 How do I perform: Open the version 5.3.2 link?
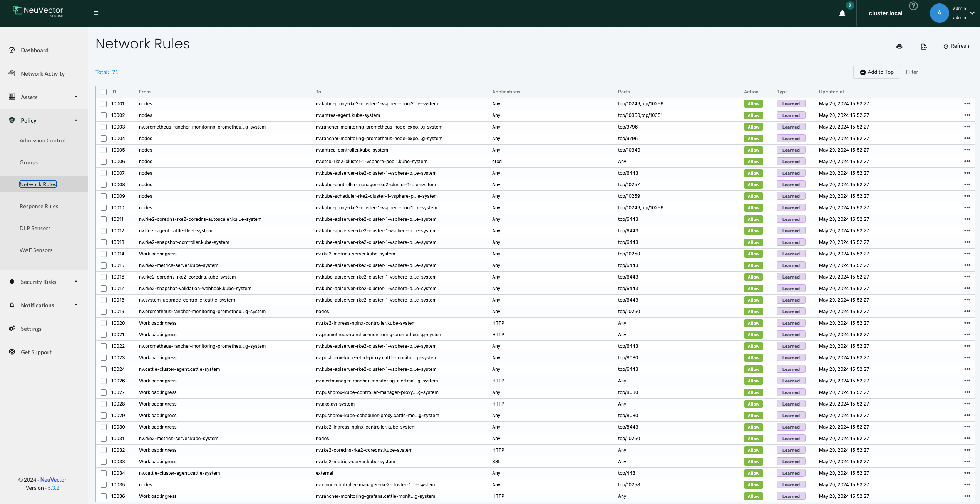(x=54, y=488)
